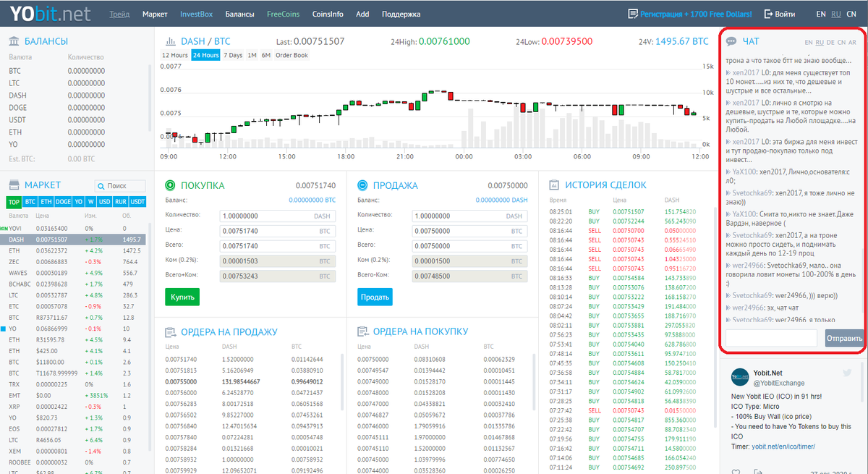Viewport: 868px width, 474px height.
Task: Open the Order Book chart tab
Action: [x=292, y=55]
